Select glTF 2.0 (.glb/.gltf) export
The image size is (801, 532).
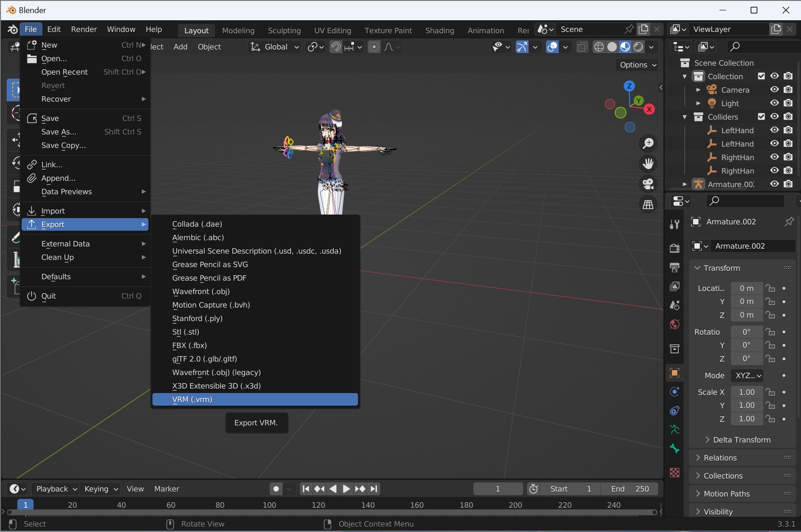coord(255,359)
